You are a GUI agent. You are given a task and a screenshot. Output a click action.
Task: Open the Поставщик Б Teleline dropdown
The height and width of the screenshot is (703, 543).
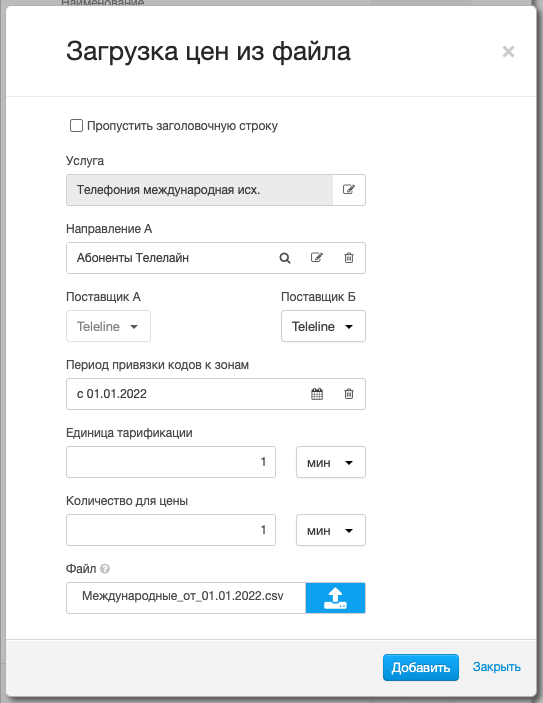pyautogui.click(x=323, y=326)
